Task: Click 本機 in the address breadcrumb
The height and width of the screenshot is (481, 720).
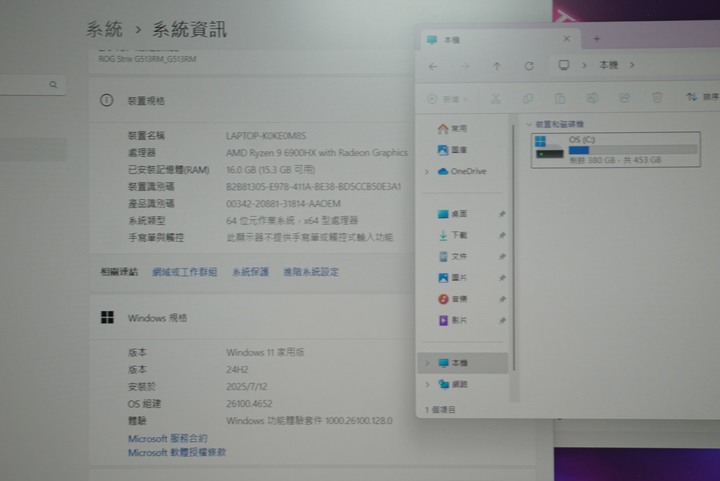Action: [608, 65]
